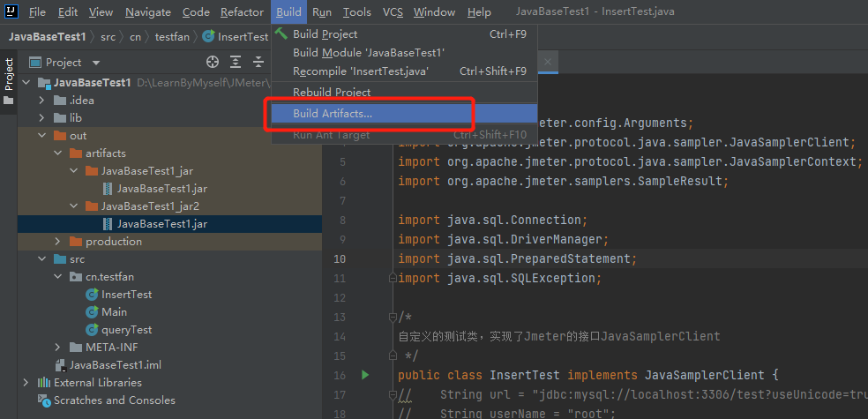Open the Window menu
This screenshot has width=868, height=419.
(x=435, y=11)
